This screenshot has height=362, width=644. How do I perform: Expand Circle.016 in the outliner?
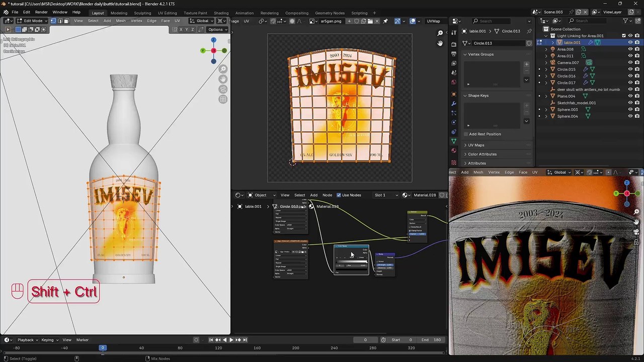[546, 76]
